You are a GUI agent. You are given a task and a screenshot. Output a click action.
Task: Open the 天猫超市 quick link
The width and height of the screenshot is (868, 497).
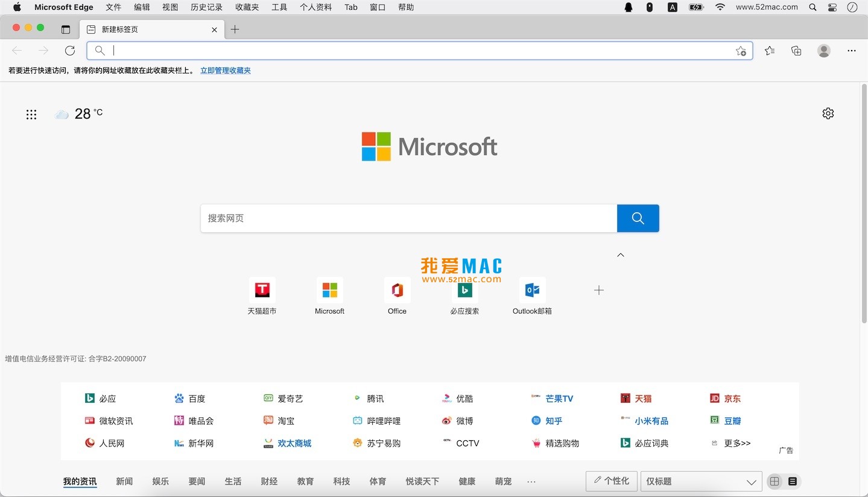tap(262, 296)
